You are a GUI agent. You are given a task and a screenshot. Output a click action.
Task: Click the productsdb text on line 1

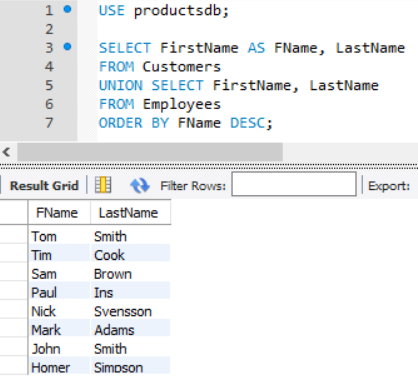click(x=177, y=11)
